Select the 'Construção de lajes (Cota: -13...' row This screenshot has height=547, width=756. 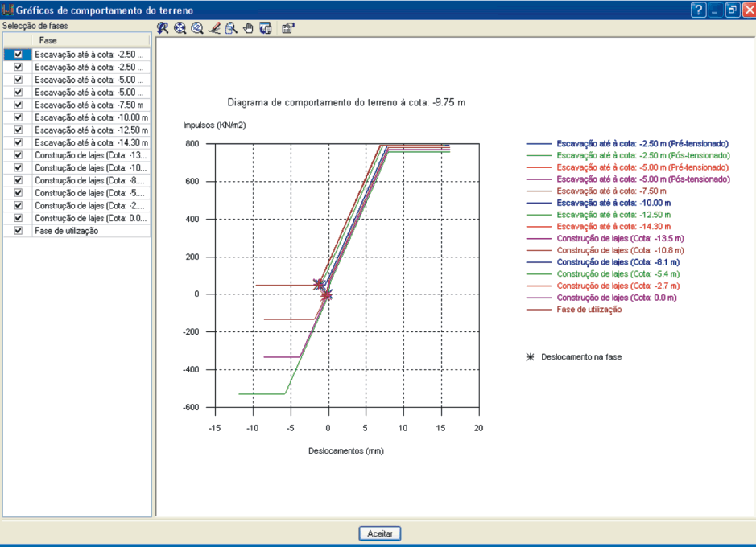[x=90, y=155]
